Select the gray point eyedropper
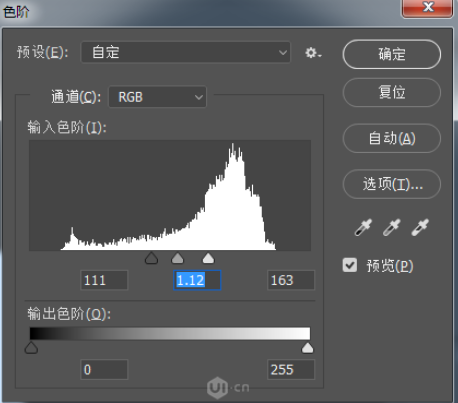This screenshot has width=458, height=403. pos(392,228)
